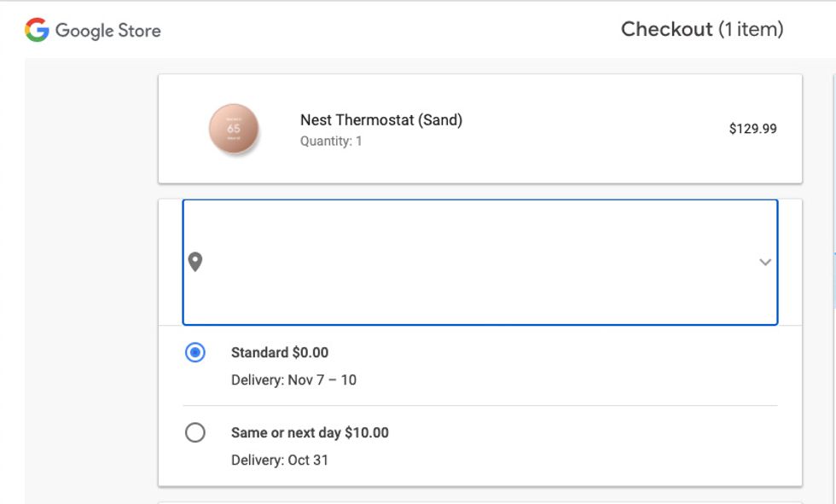The height and width of the screenshot is (504, 836).
Task: Click the selected Standard shipping radio icon
Action: point(196,351)
